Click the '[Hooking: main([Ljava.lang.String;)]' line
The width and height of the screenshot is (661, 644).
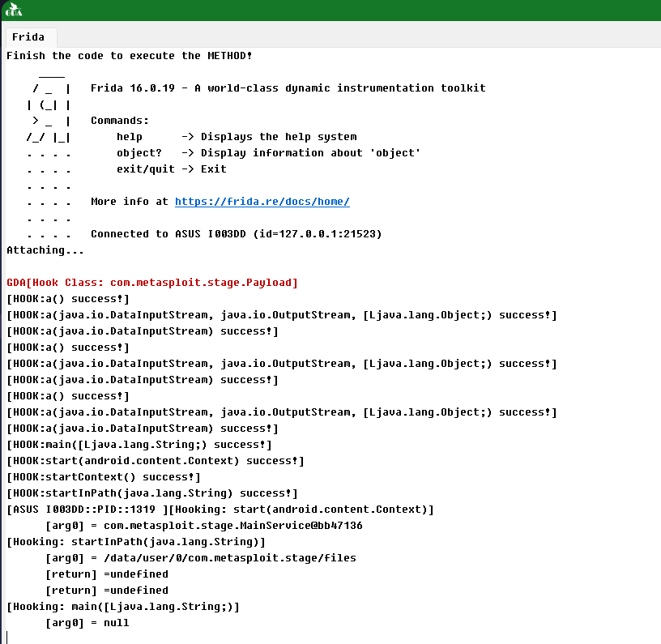coord(123,607)
